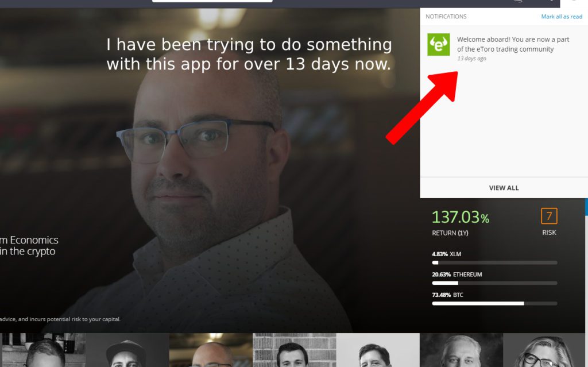Click the BTC 73.48% allocation bar

(494, 303)
